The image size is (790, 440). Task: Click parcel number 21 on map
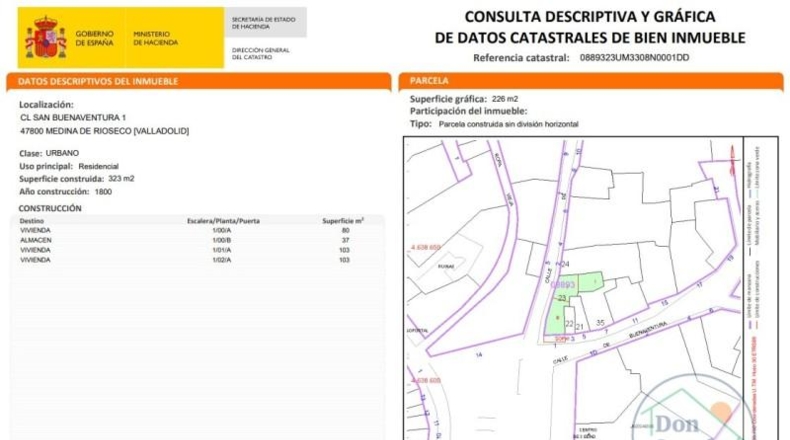coord(580,327)
